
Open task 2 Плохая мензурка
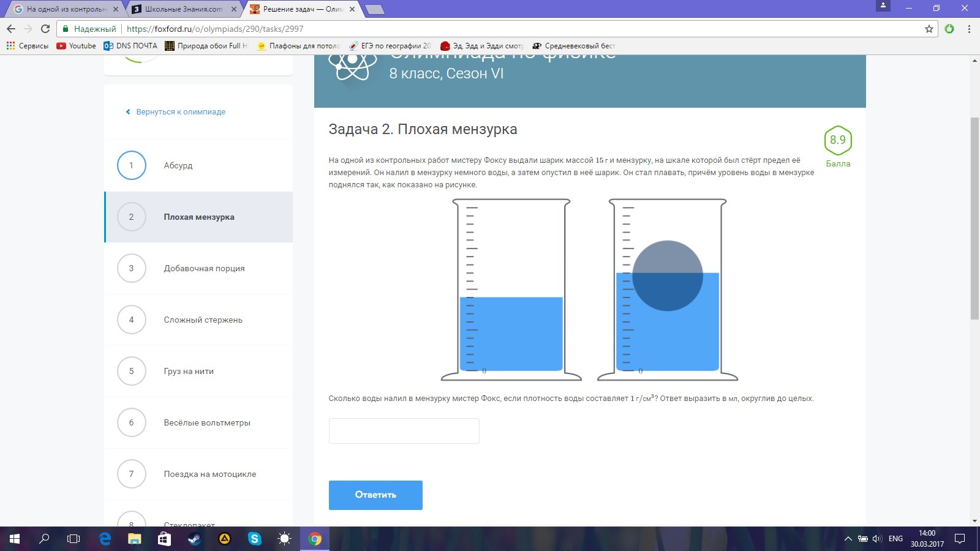(198, 217)
